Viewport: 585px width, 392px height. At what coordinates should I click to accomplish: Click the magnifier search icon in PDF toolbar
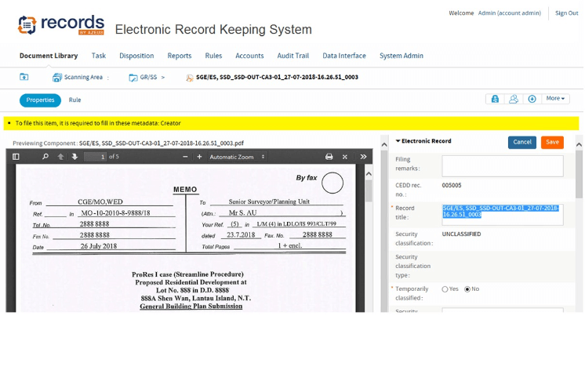(x=45, y=157)
